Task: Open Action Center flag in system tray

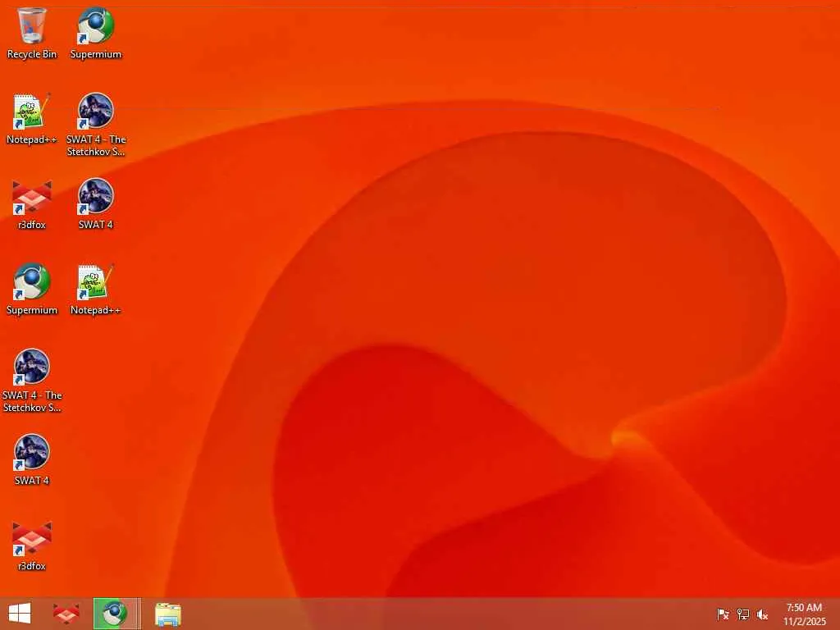Action: pos(723,614)
